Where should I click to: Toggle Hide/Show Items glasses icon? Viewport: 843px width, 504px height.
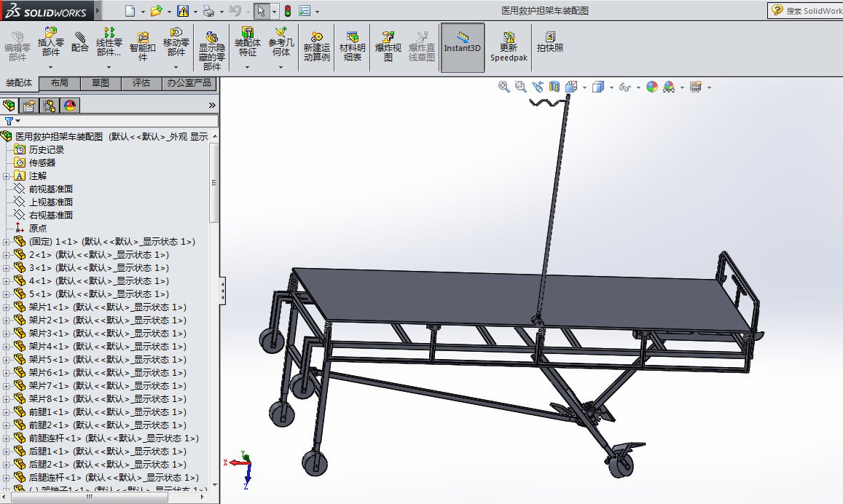click(625, 87)
